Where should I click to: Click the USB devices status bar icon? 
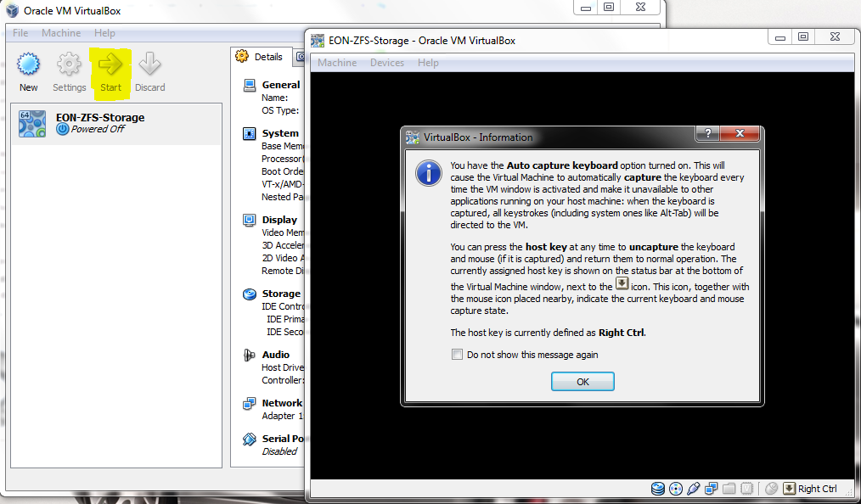(x=694, y=489)
